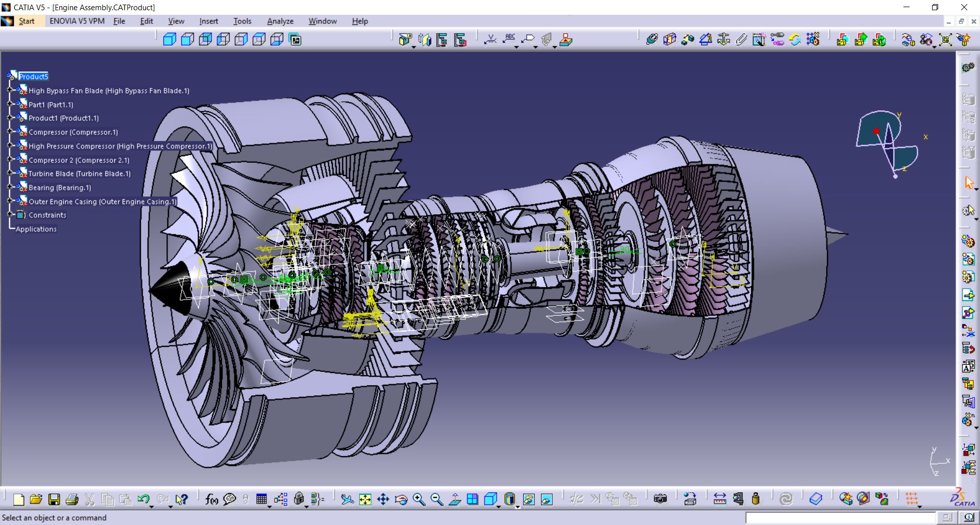Click the Capture camera icon

tap(660, 499)
